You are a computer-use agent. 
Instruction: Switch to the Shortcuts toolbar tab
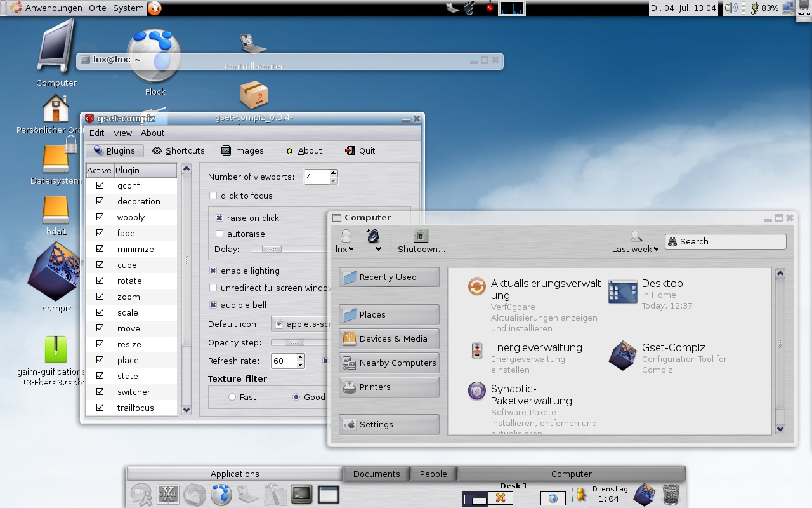[178, 150]
